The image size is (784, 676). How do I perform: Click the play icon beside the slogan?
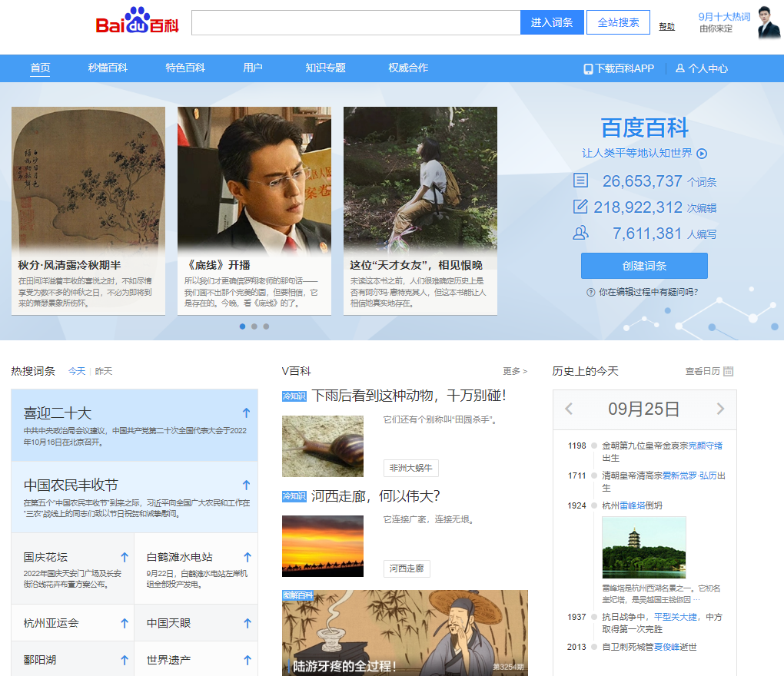702,154
